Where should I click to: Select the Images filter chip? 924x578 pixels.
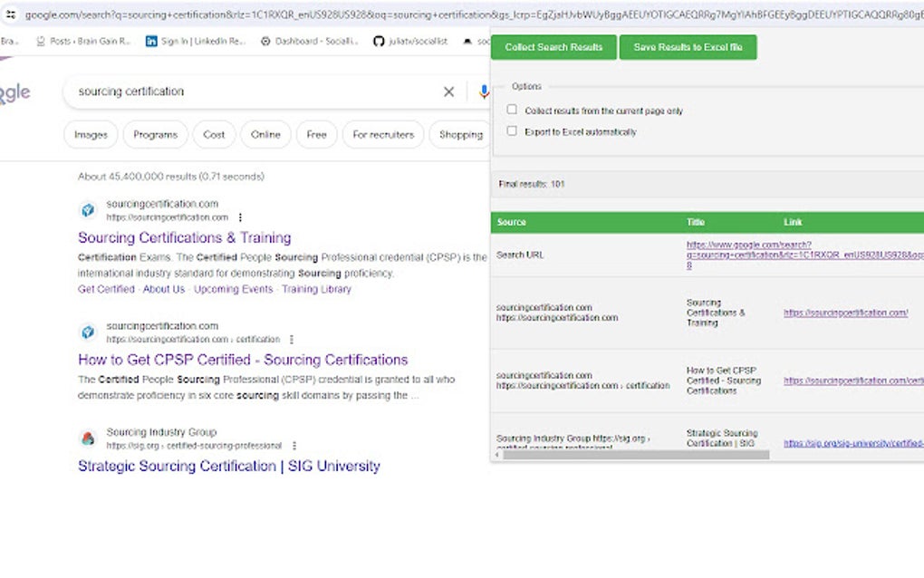91,134
